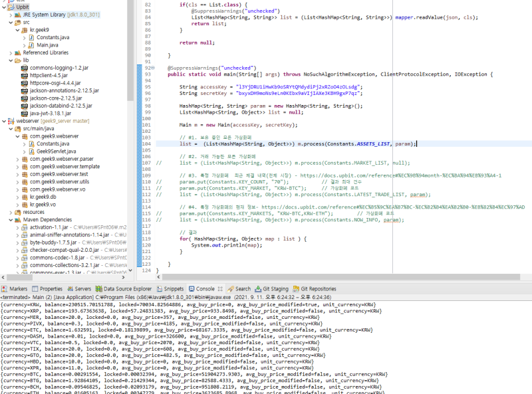Viewport: 532px width, 394px height.
Task: Switch to the Snippets tab
Action: pyautogui.click(x=170, y=289)
